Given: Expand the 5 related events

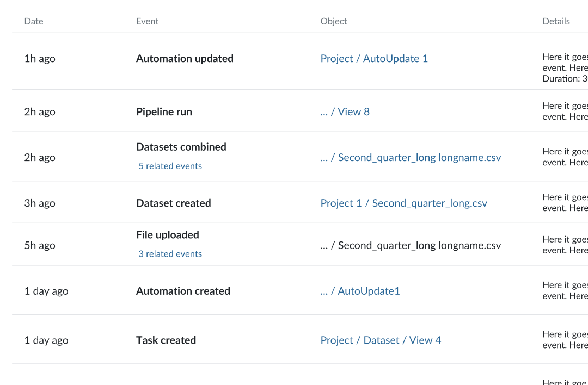Looking at the screenshot, I should [170, 166].
